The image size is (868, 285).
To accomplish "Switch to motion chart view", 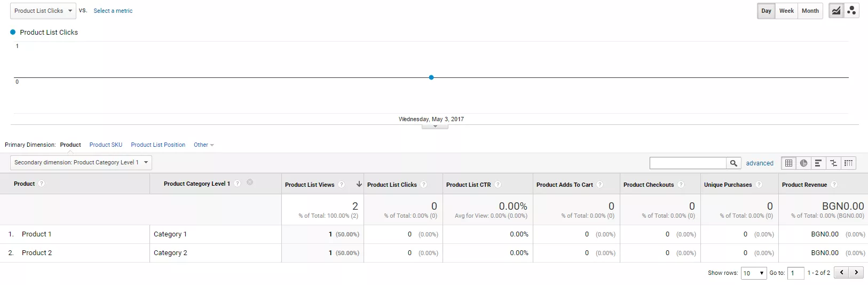I will tap(851, 11).
